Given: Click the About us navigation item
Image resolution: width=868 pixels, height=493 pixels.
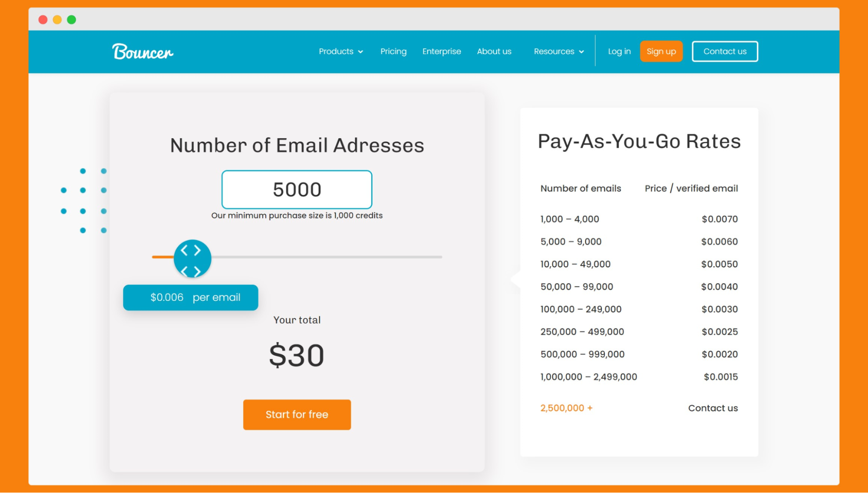Looking at the screenshot, I should 494,51.
